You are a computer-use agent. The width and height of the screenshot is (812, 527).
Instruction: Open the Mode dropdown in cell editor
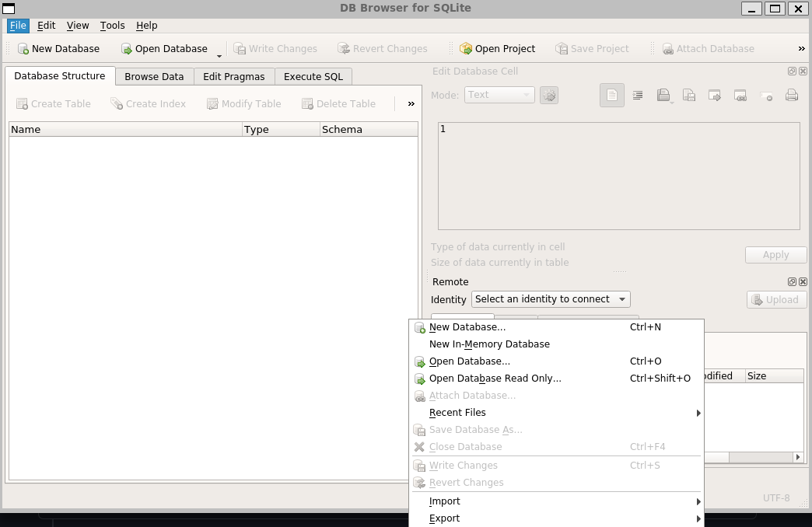[x=499, y=94]
